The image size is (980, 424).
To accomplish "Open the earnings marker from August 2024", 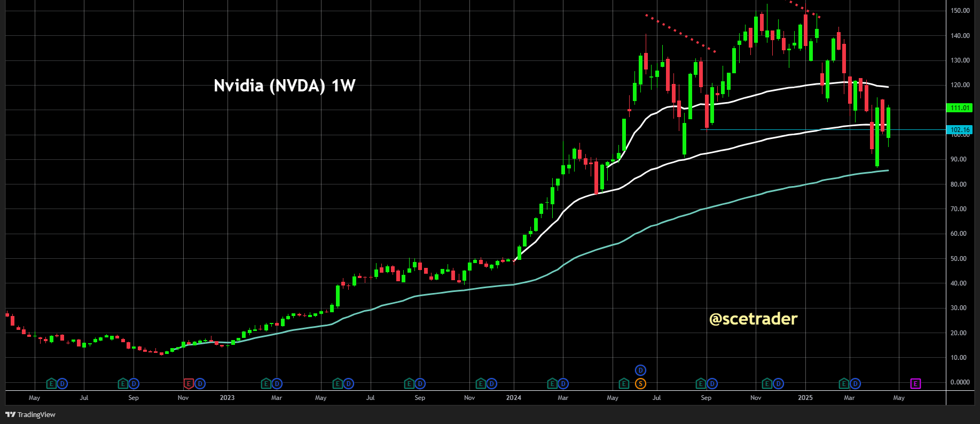I will pos(701,383).
